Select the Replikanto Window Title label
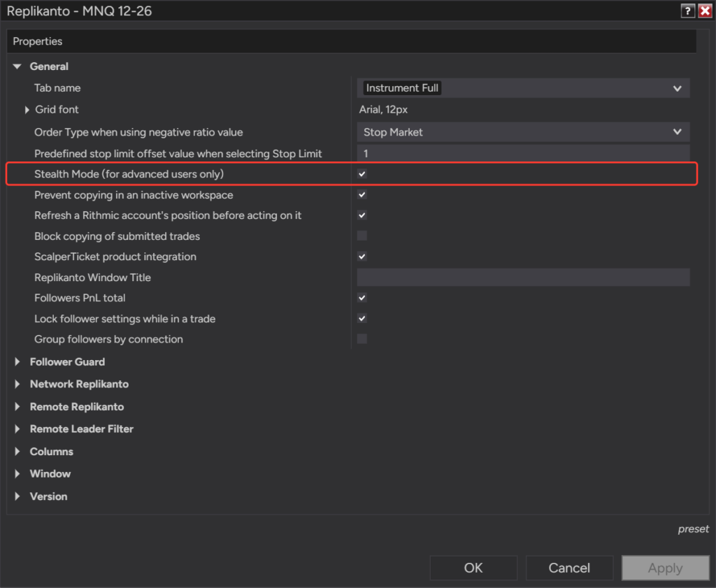716x588 pixels. click(x=93, y=277)
